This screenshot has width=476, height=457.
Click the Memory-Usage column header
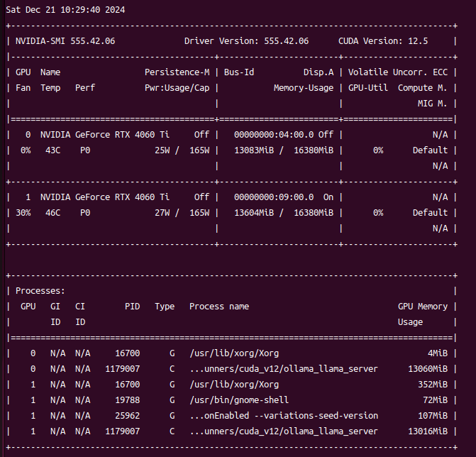(x=303, y=88)
